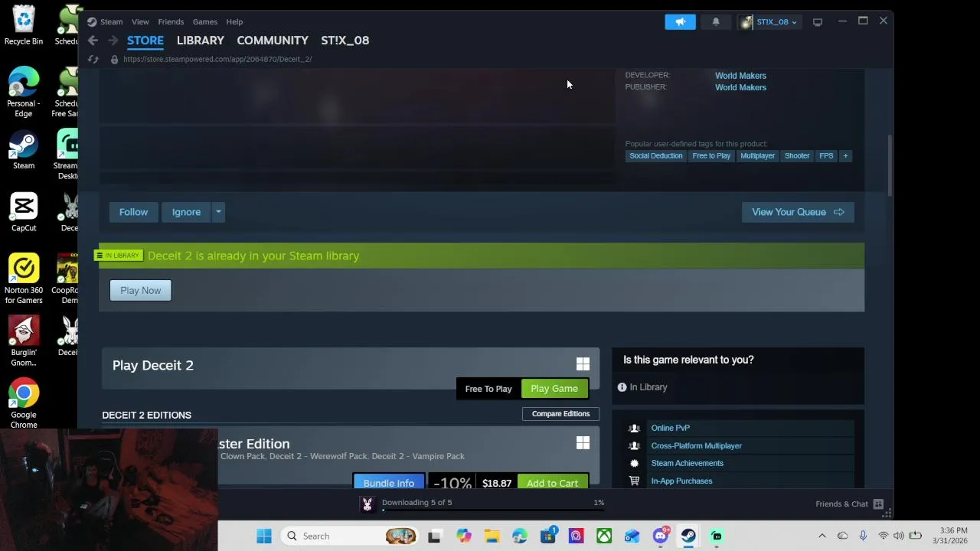This screenshot has height=551, width=980.
Task: Ignore this game
Action: (x=186, y=212)
